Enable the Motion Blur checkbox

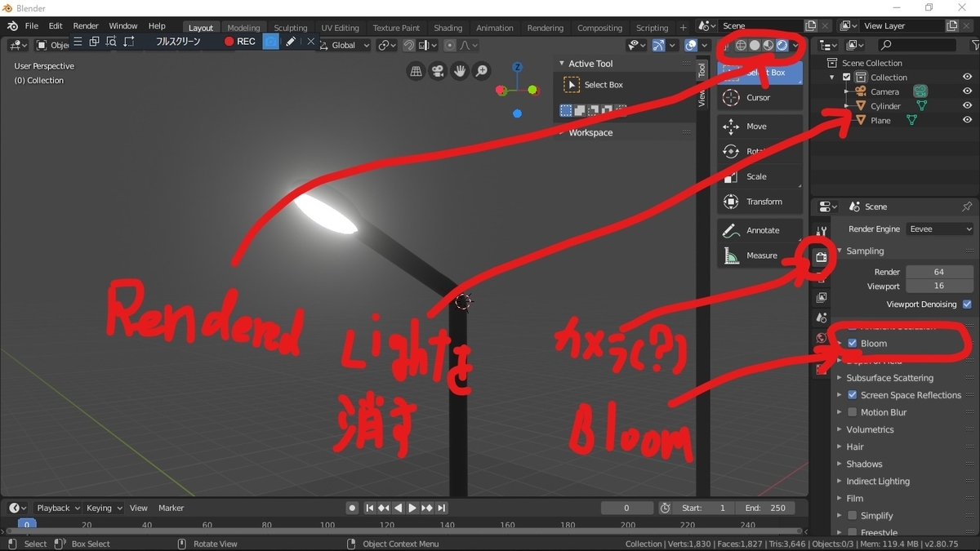coord(853,412)
